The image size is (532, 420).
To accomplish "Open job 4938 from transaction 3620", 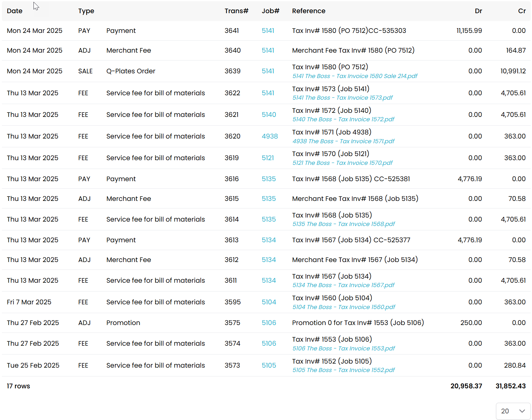I will [270, 136].
